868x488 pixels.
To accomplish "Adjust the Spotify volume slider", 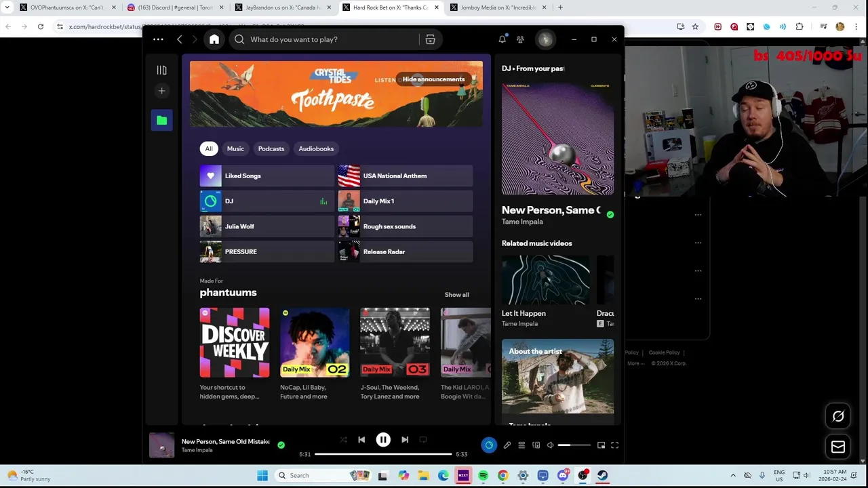I will pyautogui.click(x=574, y=445).
